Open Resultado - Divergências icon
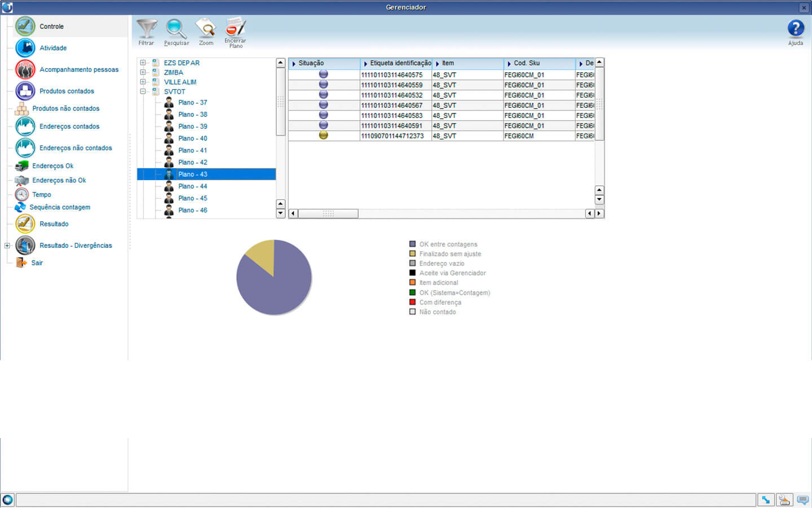 (25, 246)
